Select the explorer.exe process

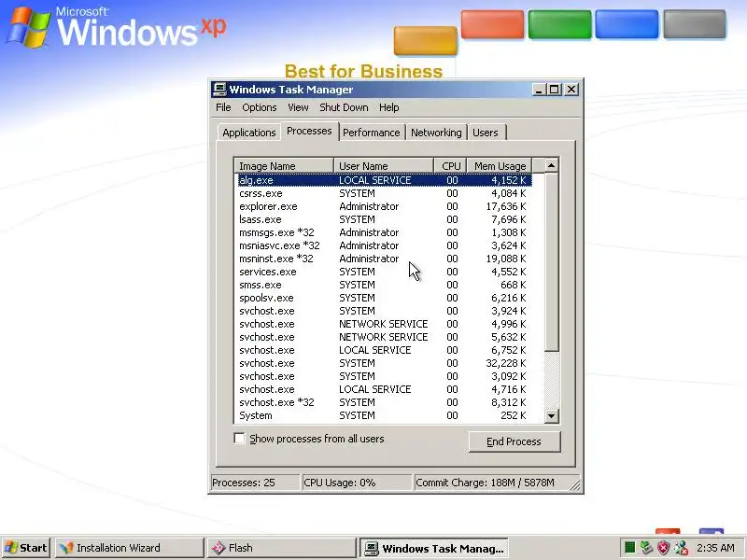click(384, 206)
